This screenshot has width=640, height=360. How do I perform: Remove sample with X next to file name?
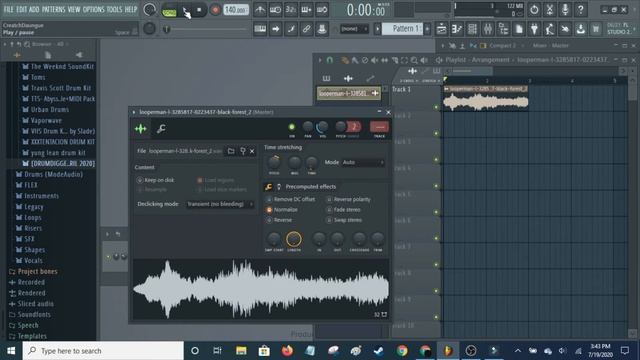252,151
